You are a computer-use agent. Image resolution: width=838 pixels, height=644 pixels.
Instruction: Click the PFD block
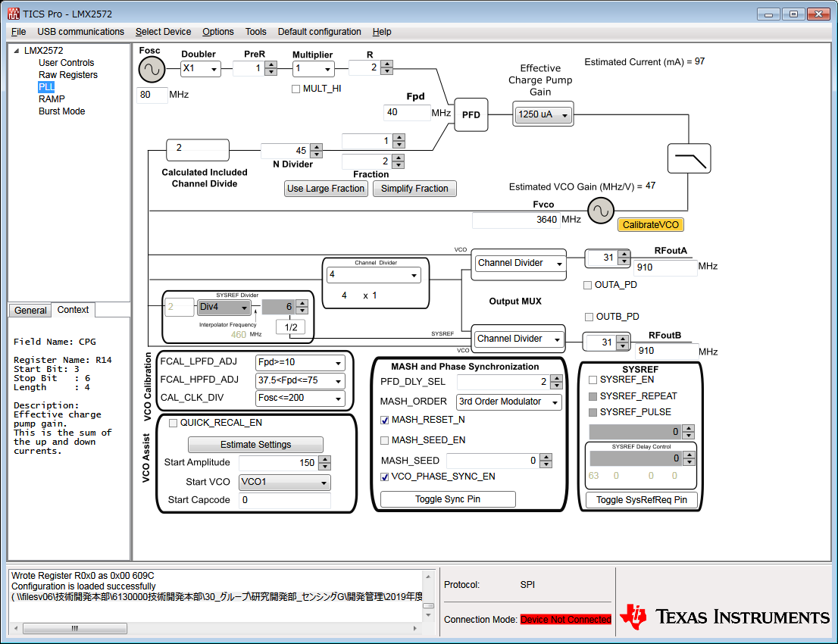click(x=471, y=114)
